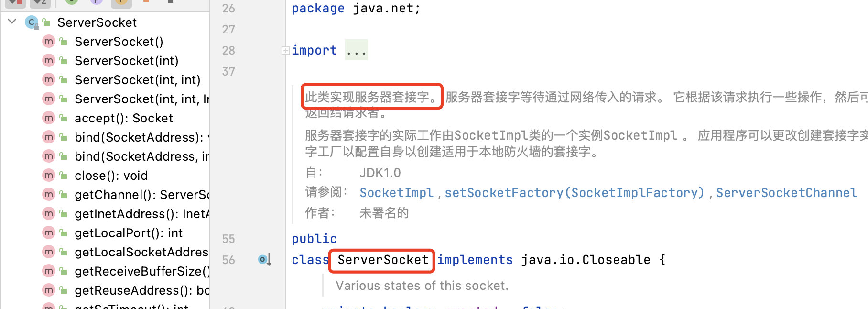Click the ServerSocket class name in the declaration

[382, 260]
